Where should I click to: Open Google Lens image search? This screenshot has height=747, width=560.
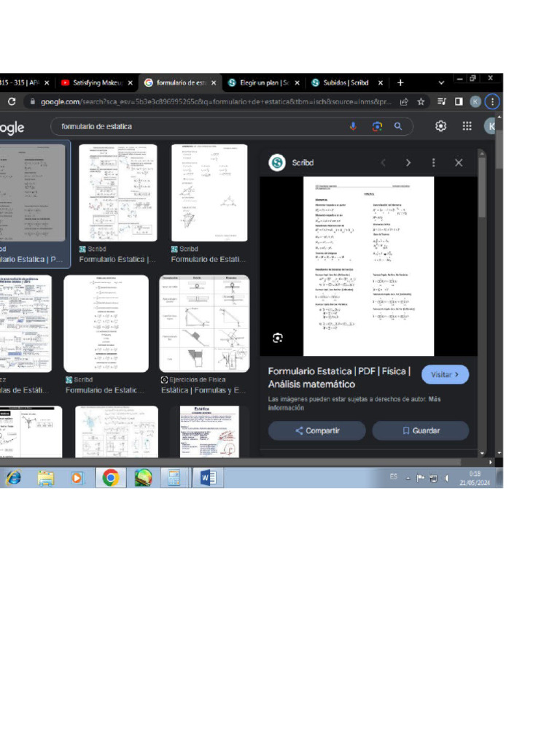coord(376,126)
